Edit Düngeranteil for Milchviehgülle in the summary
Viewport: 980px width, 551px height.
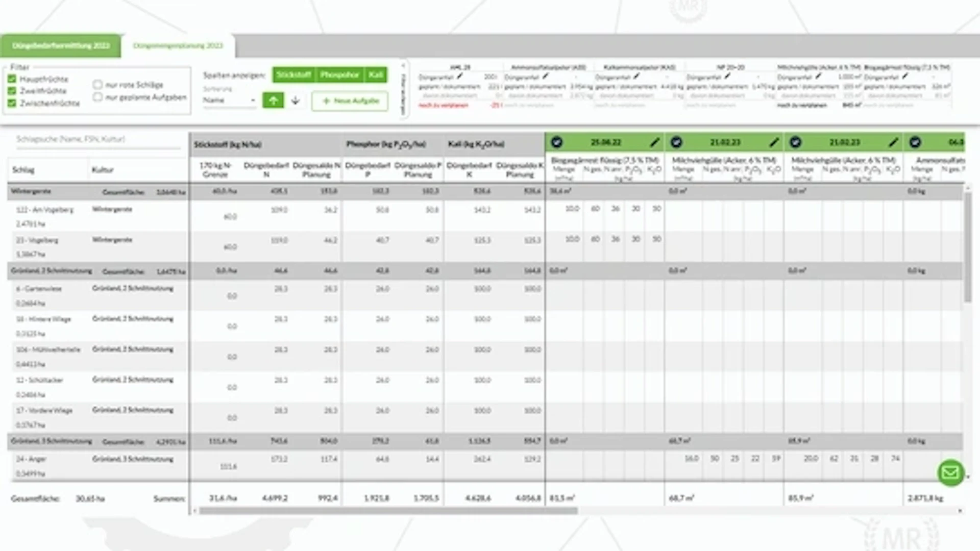point(818,77)
